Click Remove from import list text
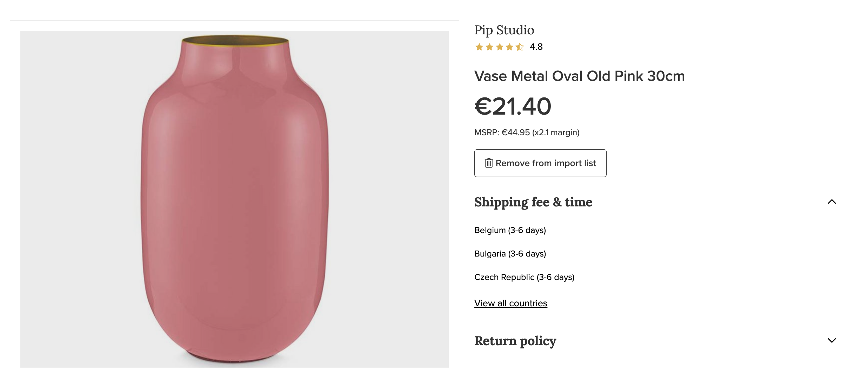This screenshot has width=868, height=389. click(x=546, y=163)
